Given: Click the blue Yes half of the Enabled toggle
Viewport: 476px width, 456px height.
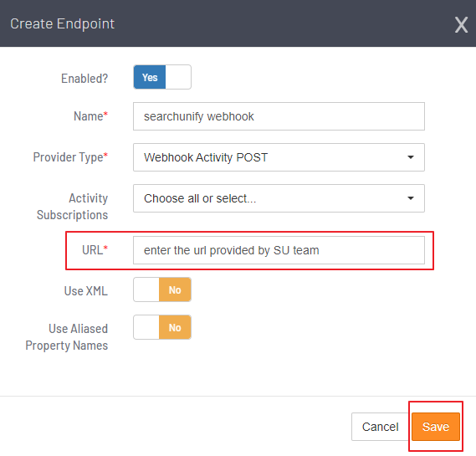Looking at the screenshot, I should click(150, 77).
